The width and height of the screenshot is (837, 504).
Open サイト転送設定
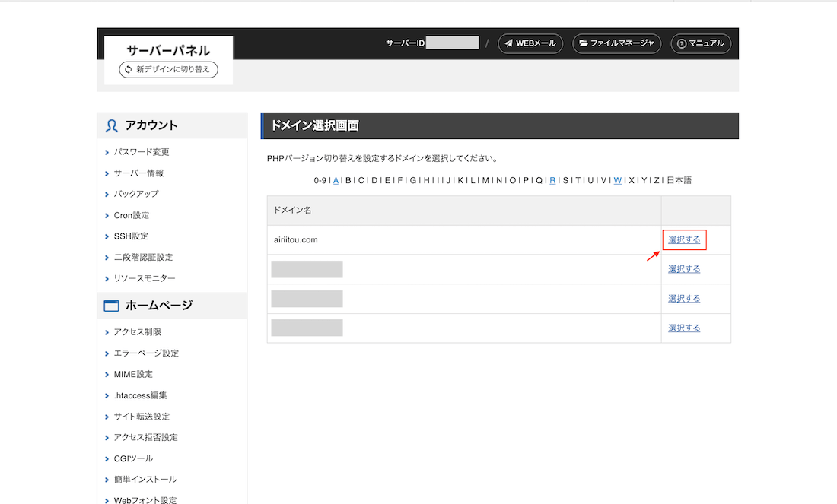[x=142, y=416]
